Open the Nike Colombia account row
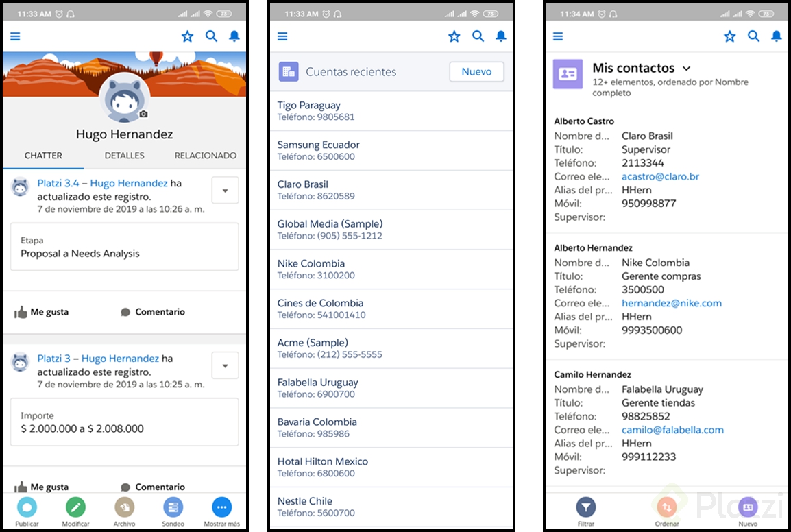Screen dimensions: 791x532 391,269
